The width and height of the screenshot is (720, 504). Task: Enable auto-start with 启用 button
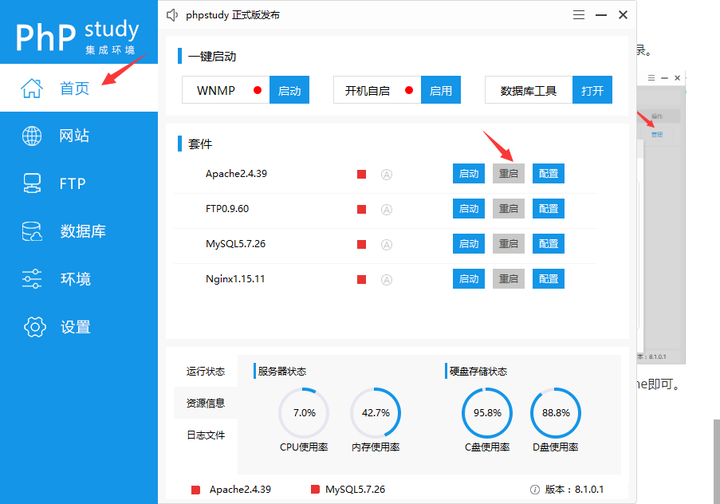[x=441, y=90]
